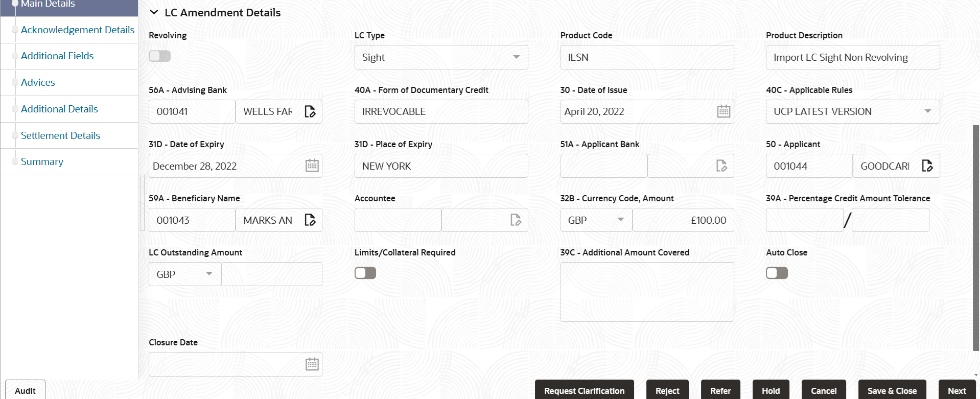Open the Applicable Rules dropdown
This screenshot has width=980, height=399.
click(x=928, y=111)
